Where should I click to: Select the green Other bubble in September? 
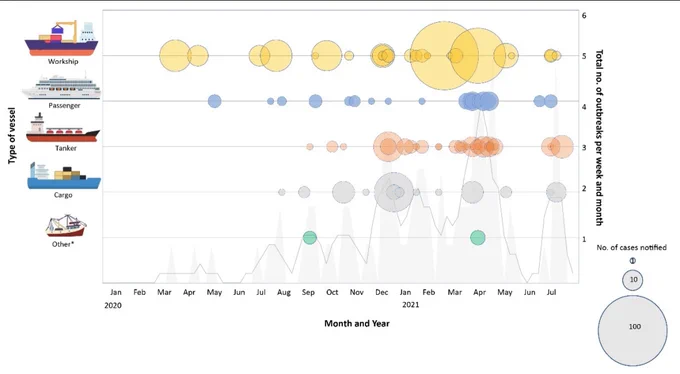[309, 237]
